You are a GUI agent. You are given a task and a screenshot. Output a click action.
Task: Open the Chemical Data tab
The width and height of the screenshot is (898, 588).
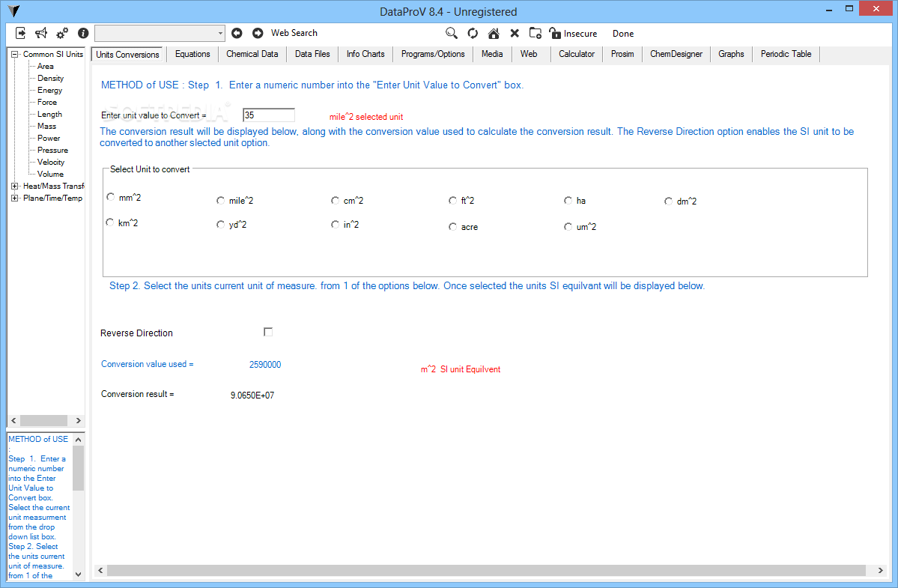coord(252,54)
